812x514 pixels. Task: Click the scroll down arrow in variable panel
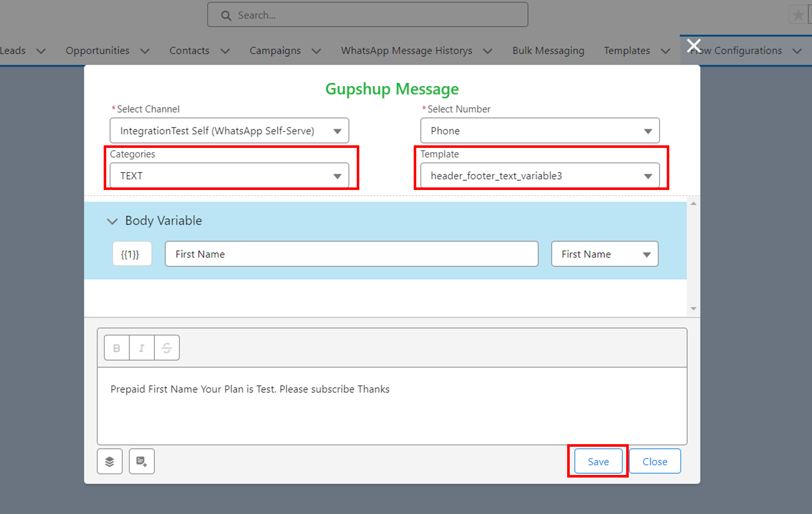pyautogui.click(x=693, y=309)
